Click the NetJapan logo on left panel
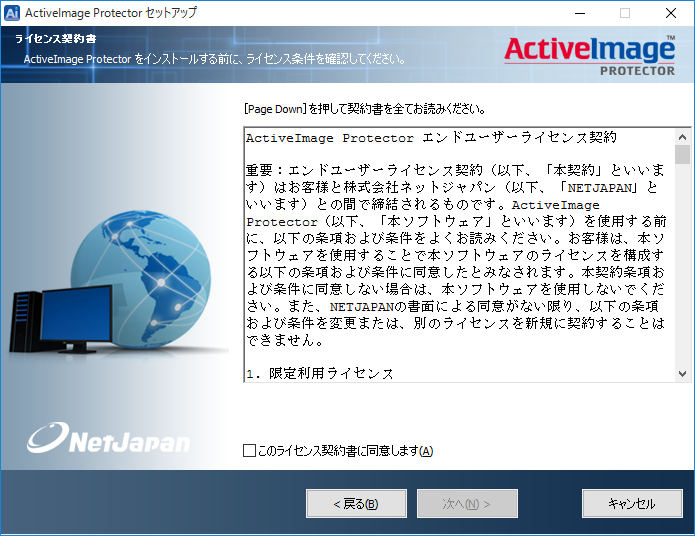Viewport: 695px width, 536px height. click(x=109, y=438)
